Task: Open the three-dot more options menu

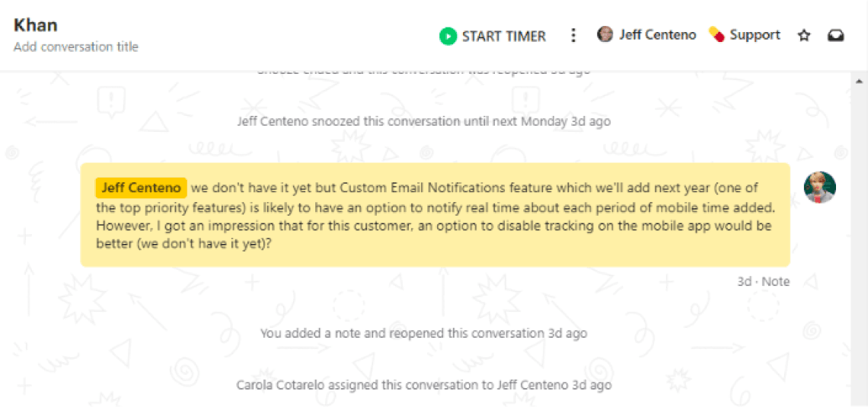Action: (573, 36)
